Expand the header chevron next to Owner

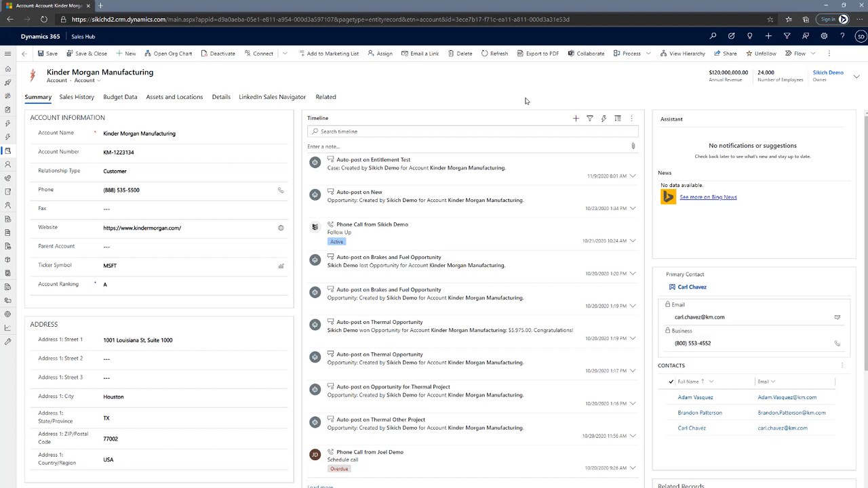tap(856, 76)
